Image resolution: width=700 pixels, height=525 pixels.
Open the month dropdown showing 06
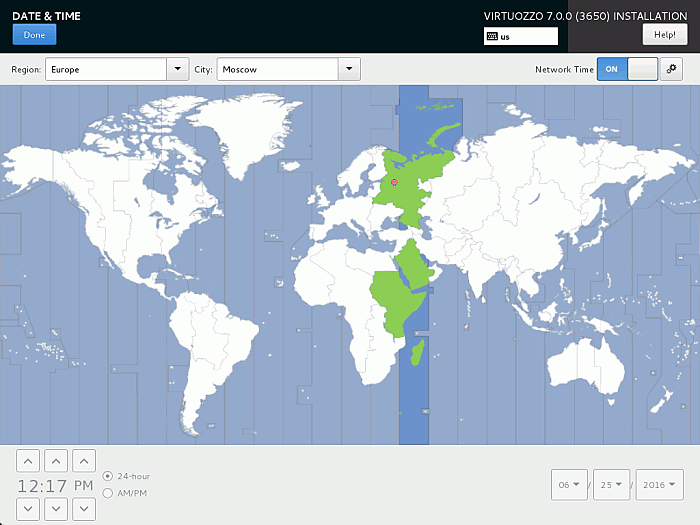570,485
